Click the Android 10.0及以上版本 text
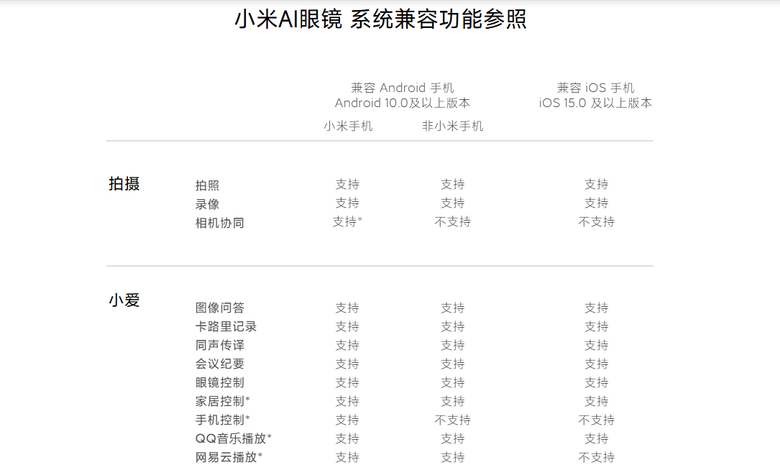 pyautogui.click(x=402, y=103)
